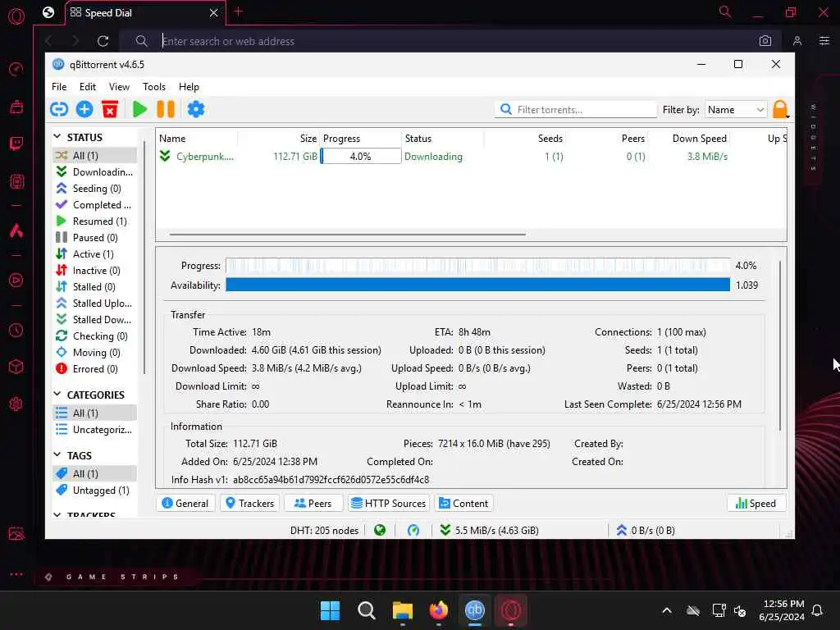The image size is (840, 630).
Task: Filter by Inactive (0) status
Action: pyautogui.click(x=95, y=271)
